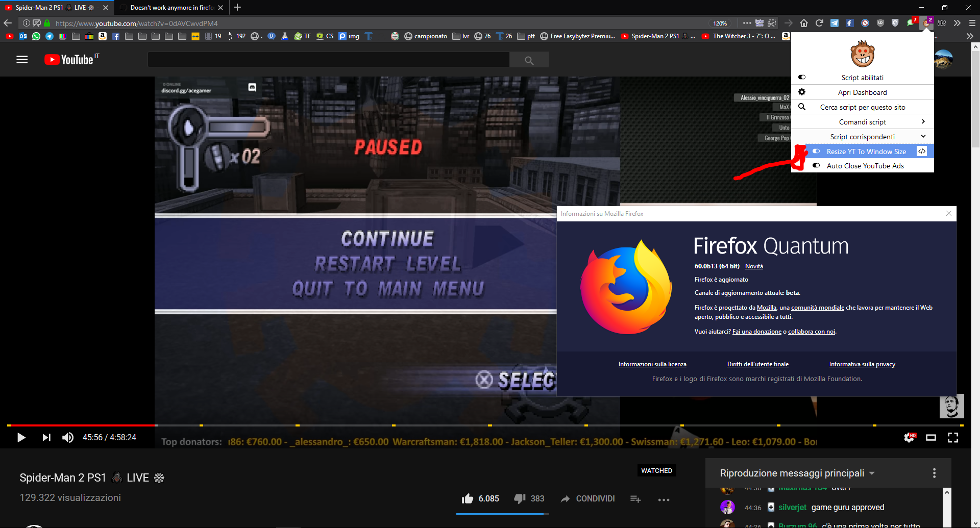Click into the YouTube search field
Image resolution: width=980 pixels, height=528 pixels.
(x=329, y=60)
